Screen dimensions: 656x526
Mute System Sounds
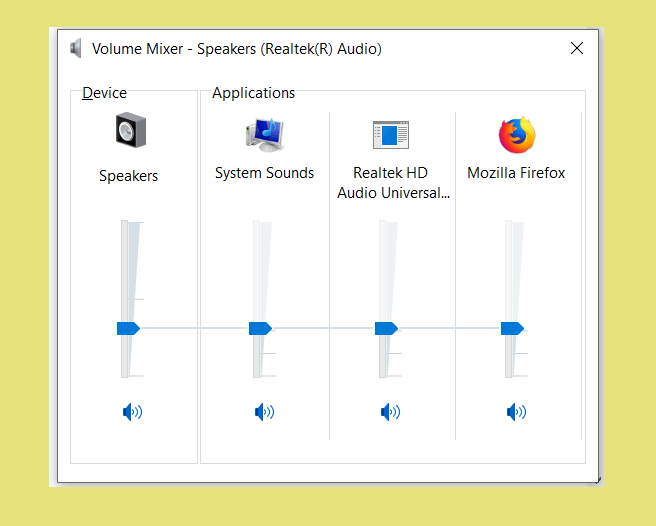click(264, 412)
